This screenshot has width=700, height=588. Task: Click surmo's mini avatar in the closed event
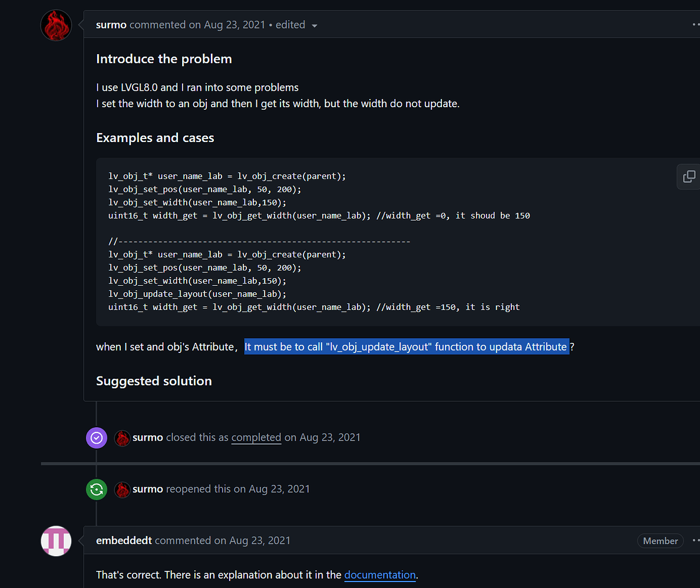(x=122, y=438)
